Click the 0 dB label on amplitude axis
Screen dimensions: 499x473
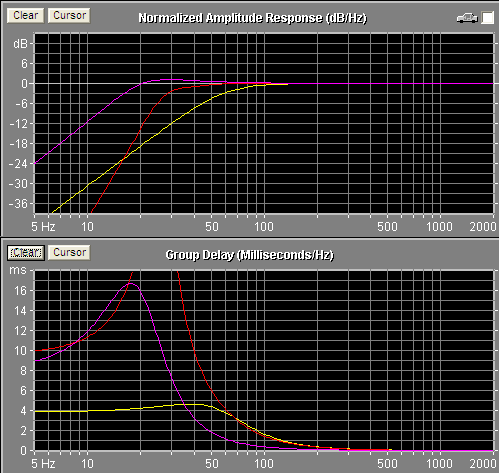(x=25, y=84)
